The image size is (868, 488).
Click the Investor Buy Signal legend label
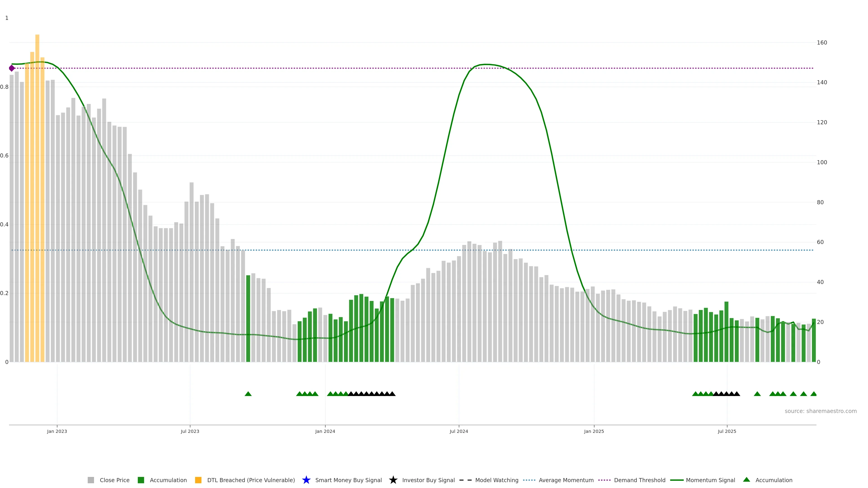[x=428, y=480]
